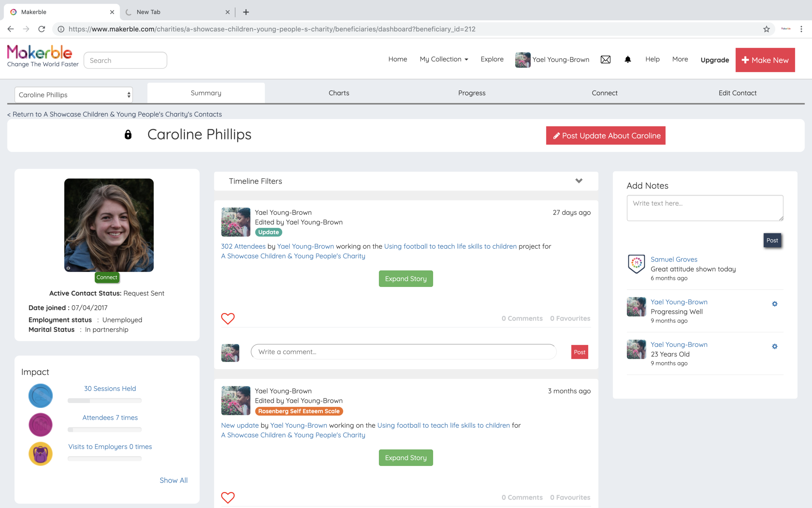Open the 302 Attendees link
This screenshot has width=812, height=508.
point(243,246)
